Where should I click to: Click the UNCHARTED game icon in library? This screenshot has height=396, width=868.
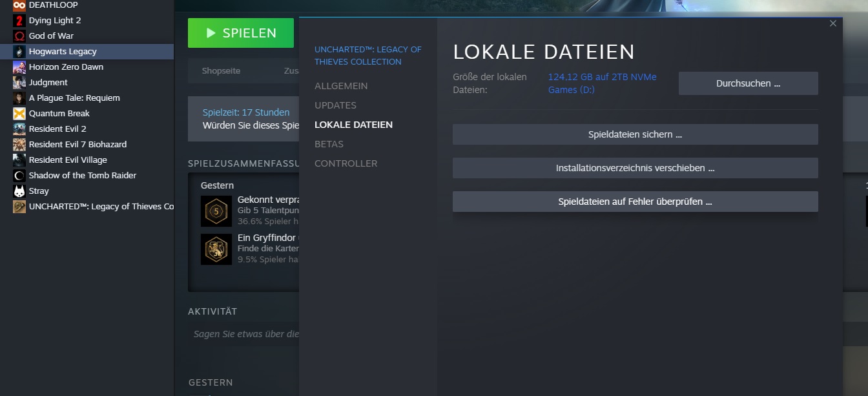click(x=19, y=206)
